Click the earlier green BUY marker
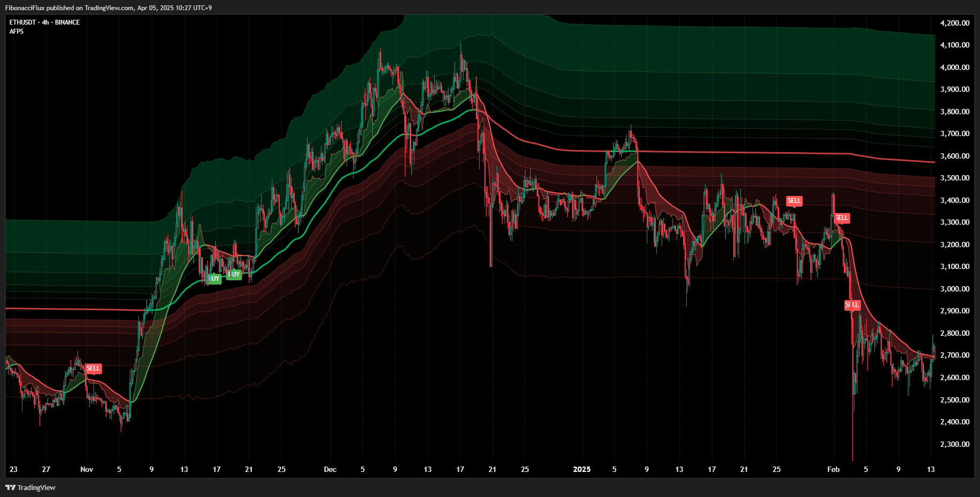The image size is (980, 497). pyautogui.click(x=214, y=279)
